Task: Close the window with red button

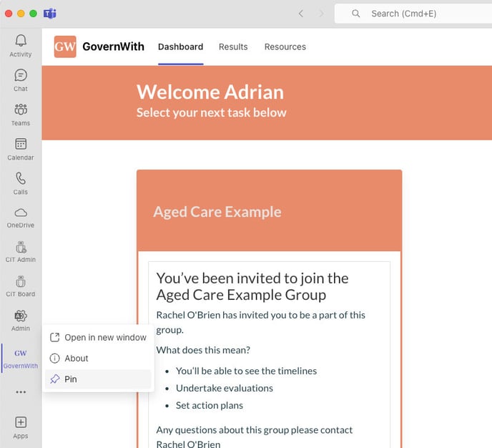Action: 9,14
